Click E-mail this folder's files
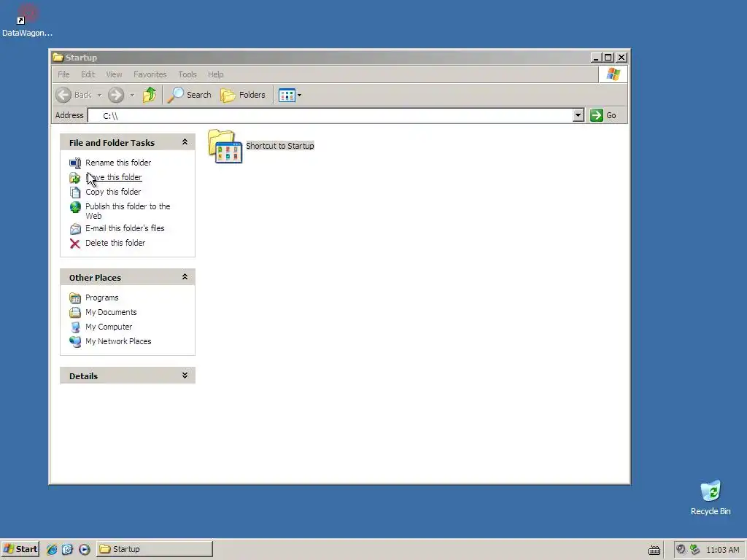 (x=125, y=228)
